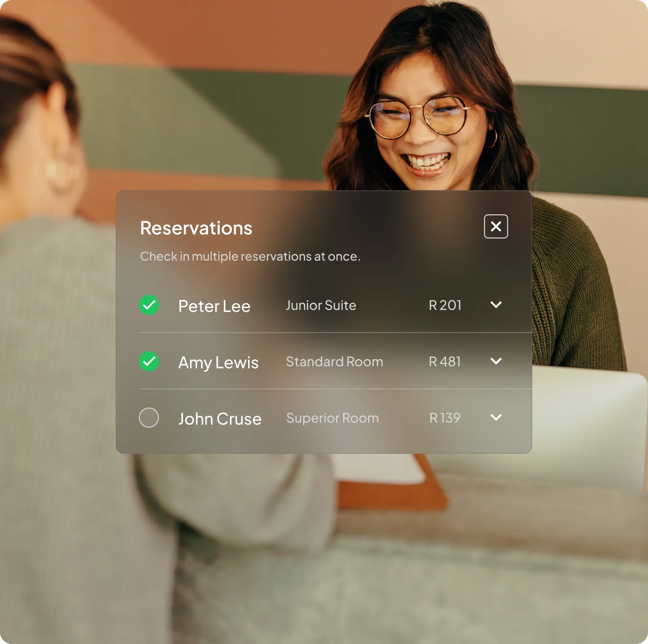
Task: Click the 'Check in multiple reservations' subtitle
Action: tap(250, 256)
